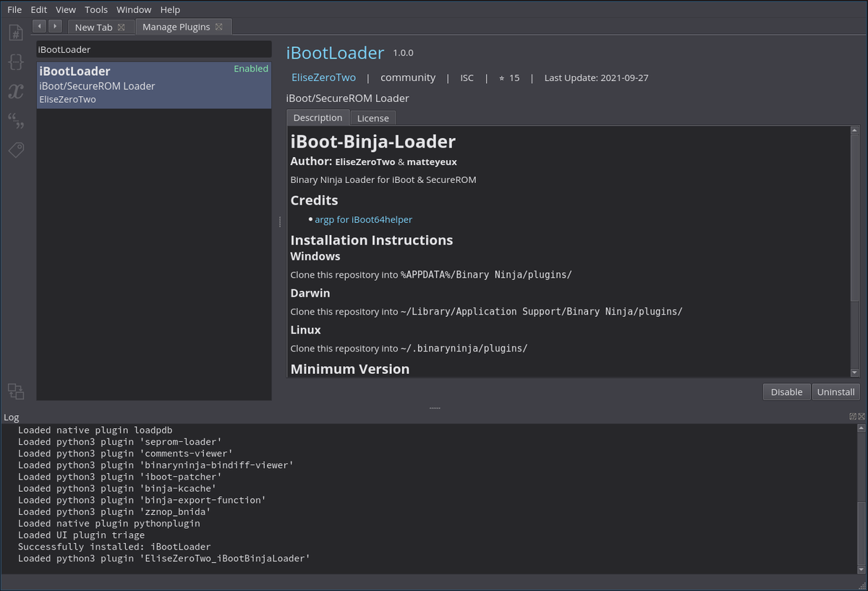
Task: Click the Disable button
Action: (x=786, y=391)
